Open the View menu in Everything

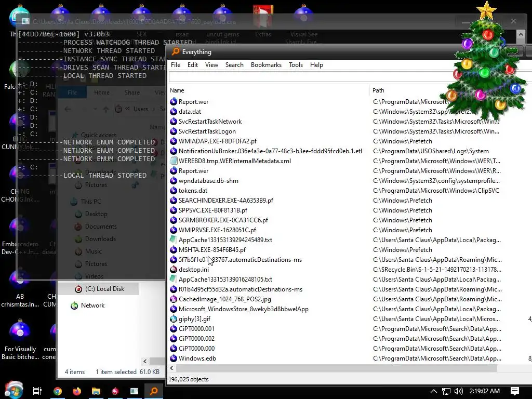211,65
